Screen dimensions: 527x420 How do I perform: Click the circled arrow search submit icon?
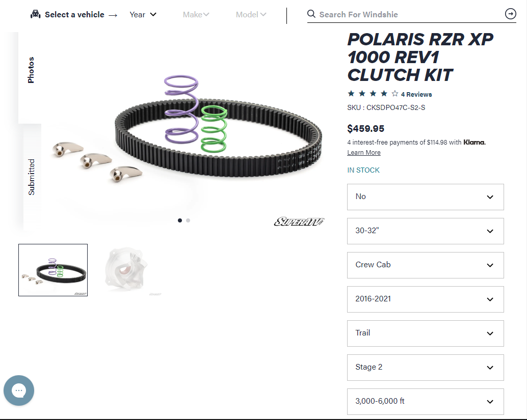pos(511,14)
